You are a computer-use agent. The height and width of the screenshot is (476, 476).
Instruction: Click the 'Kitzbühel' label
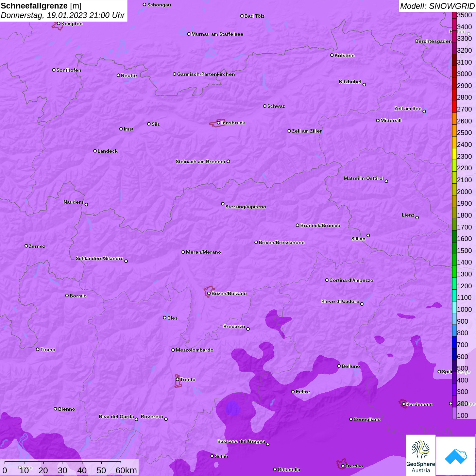[x=350, y=82]
